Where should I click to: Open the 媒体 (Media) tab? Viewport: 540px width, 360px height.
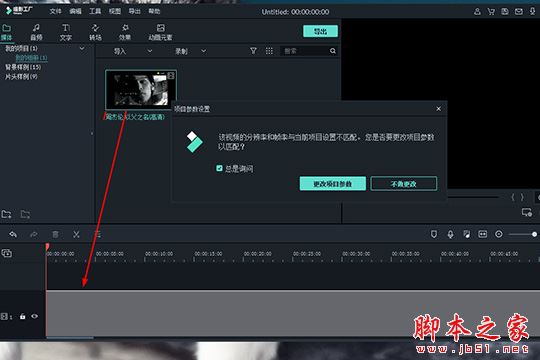7,32
